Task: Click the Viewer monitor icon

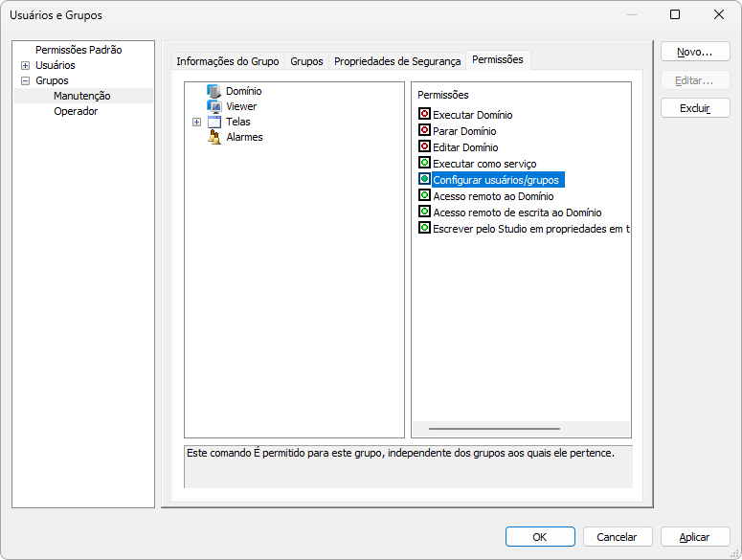Action: click(x=214, y=106)
